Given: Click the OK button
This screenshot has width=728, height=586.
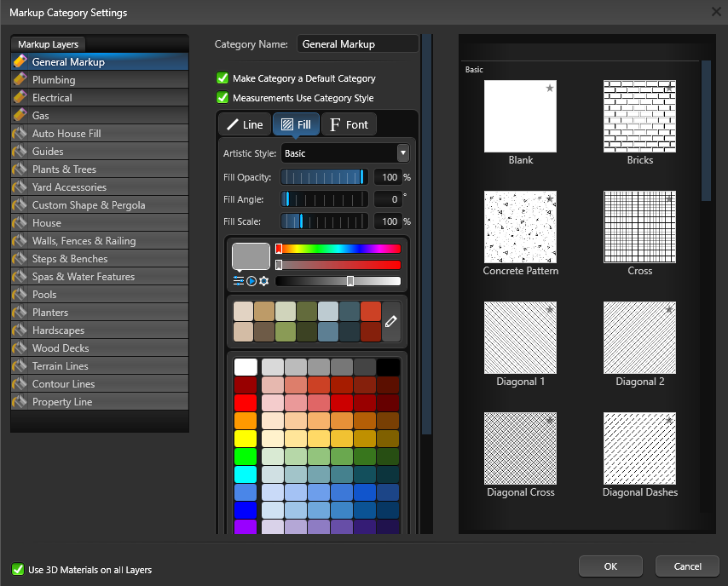Looking at the screenshot, I should [610, 566].
